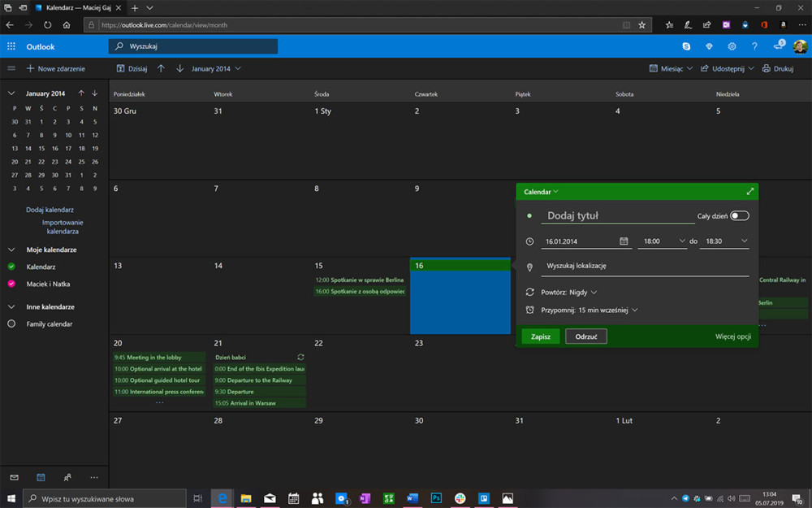Open the 9:30 Departure event
This screenshot has height=508, width=812.
(260, 392)
